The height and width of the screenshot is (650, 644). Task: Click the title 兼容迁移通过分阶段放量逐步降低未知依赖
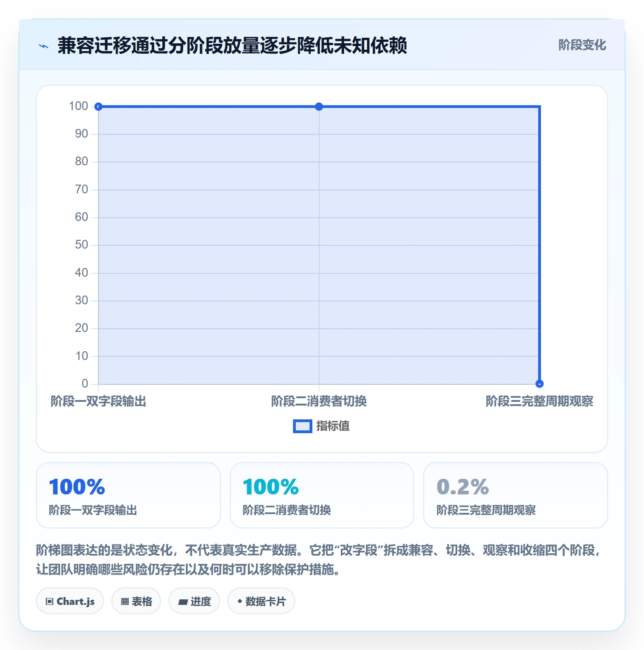(232, 46)
